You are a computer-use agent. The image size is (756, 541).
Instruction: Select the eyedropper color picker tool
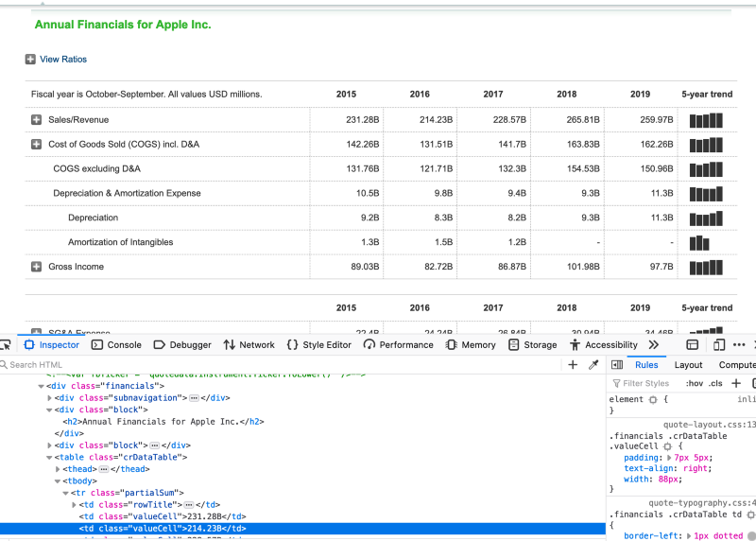click(593, 365)
